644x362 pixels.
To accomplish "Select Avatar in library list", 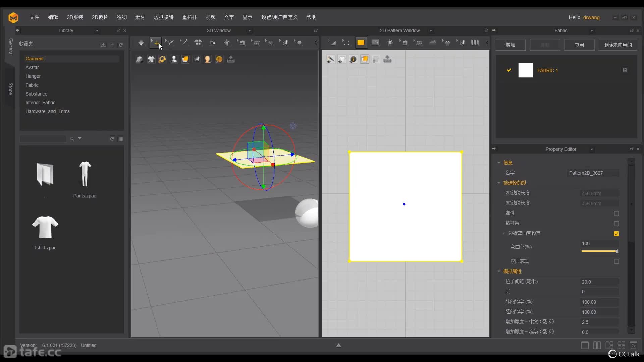I will pos(32,67).
